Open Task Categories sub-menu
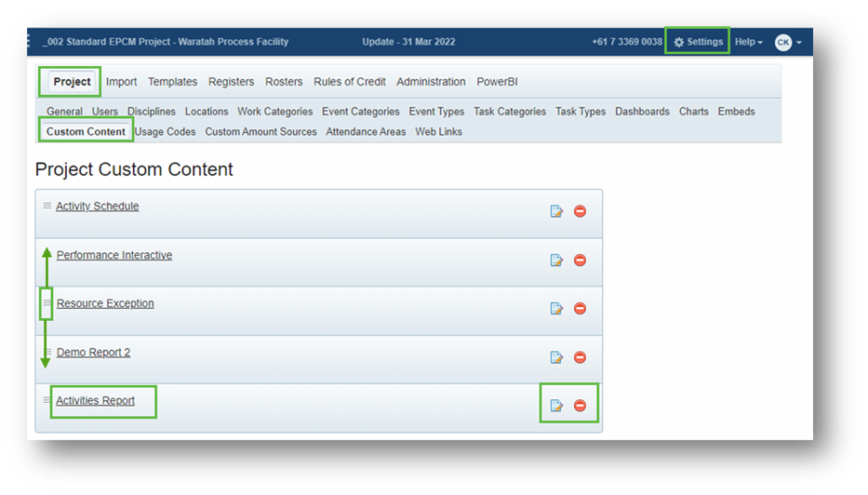The image size is (868, 495). click(x=509, y=112)
